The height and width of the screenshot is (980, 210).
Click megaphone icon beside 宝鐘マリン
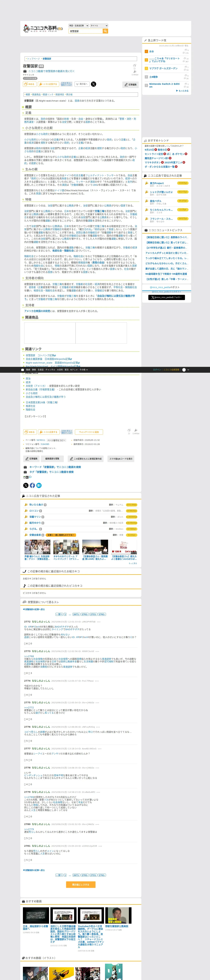point(26,517)
